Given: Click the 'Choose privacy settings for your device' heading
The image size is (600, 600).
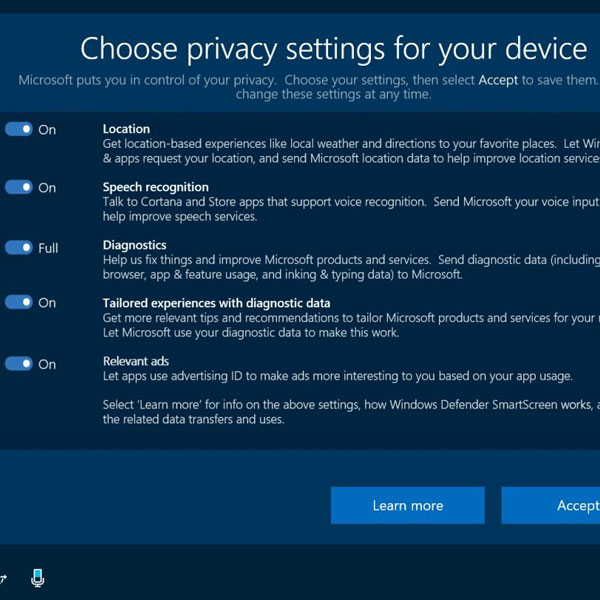Looking at the screenshot, I should tap(333, 49).
